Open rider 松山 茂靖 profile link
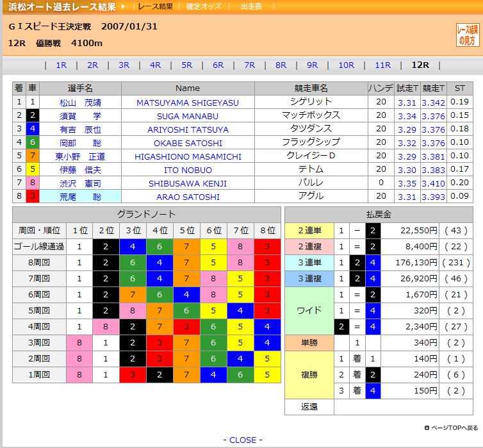Image resolution: width=483 pixels, height=448 pixels. pyautogui.click(x=81, y=103)
